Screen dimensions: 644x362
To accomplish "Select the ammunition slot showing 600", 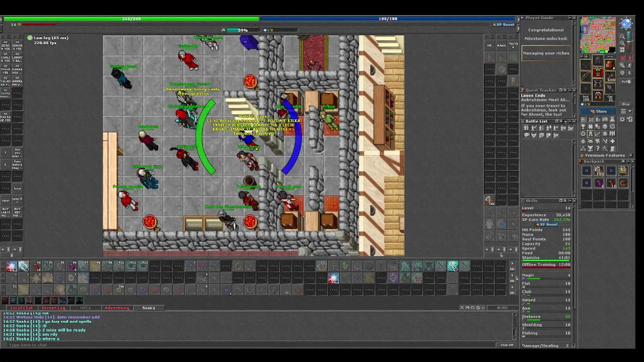I will 610,76.
